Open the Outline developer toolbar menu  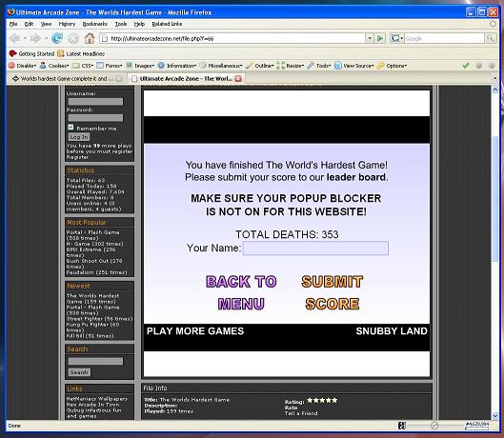(259, 66)
